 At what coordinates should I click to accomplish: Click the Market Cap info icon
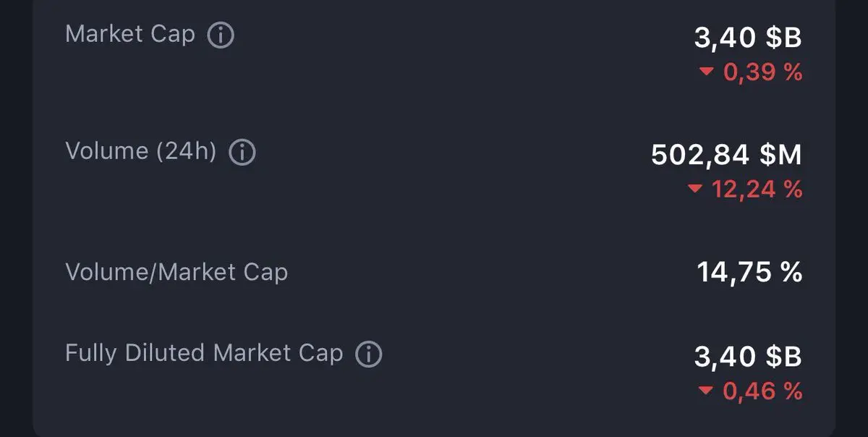221,35
